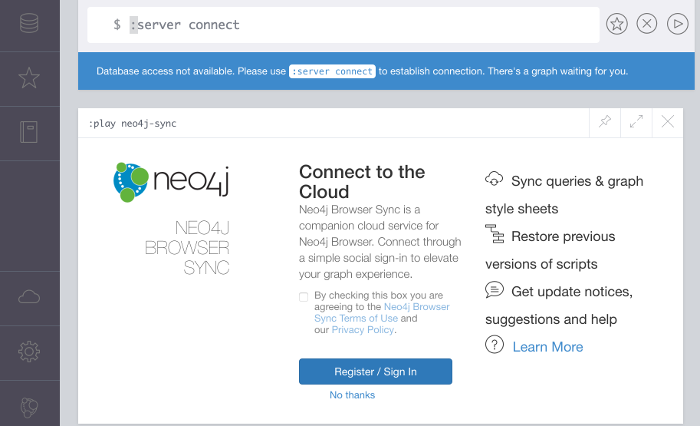This screenshot has height=426, width=700.
Task: Check the terms of use agreement box
Action: (x=304, y=297)
